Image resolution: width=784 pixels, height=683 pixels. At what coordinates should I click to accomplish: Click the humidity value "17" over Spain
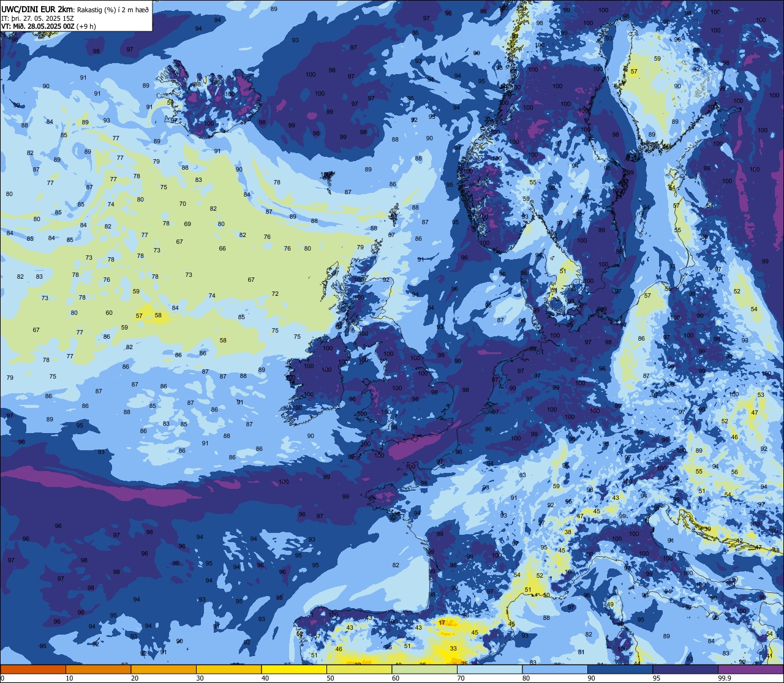pos(442,623)
